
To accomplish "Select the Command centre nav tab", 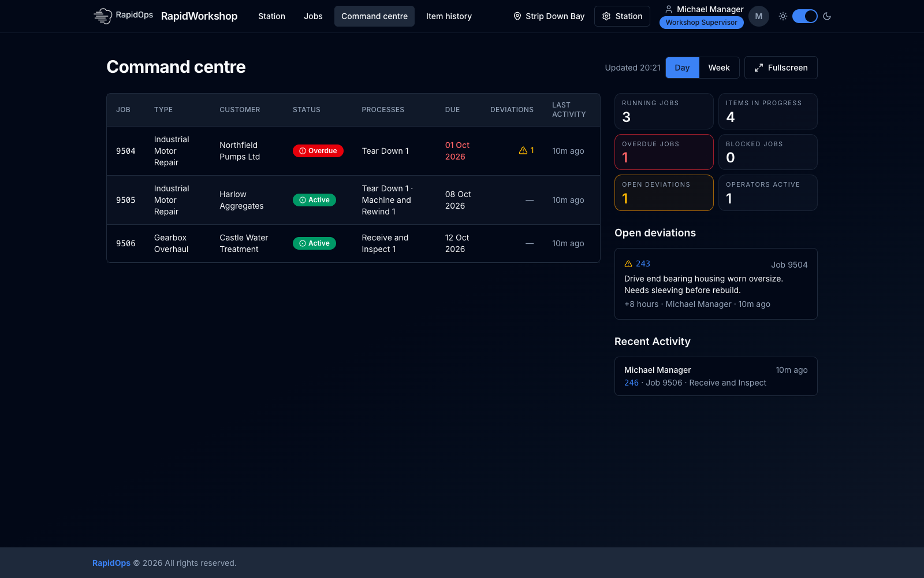I will [374, 16].
